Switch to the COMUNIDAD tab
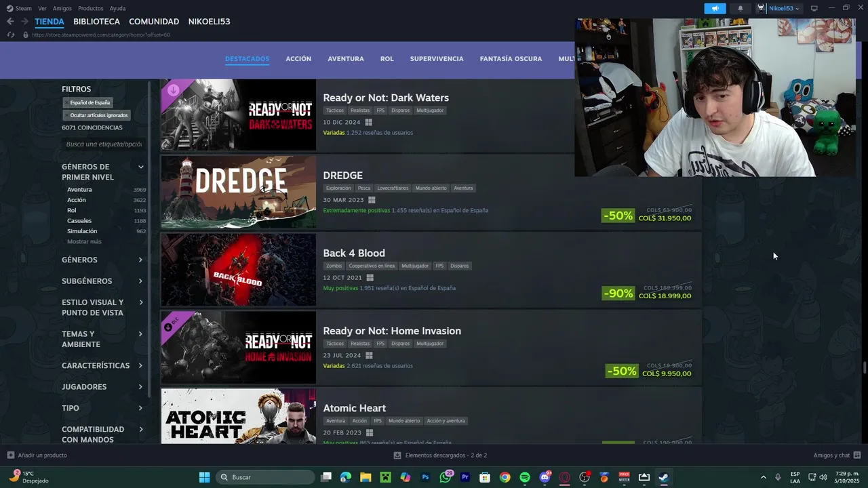Viewport: 868px width, 488px height. (x=154, y=22)
